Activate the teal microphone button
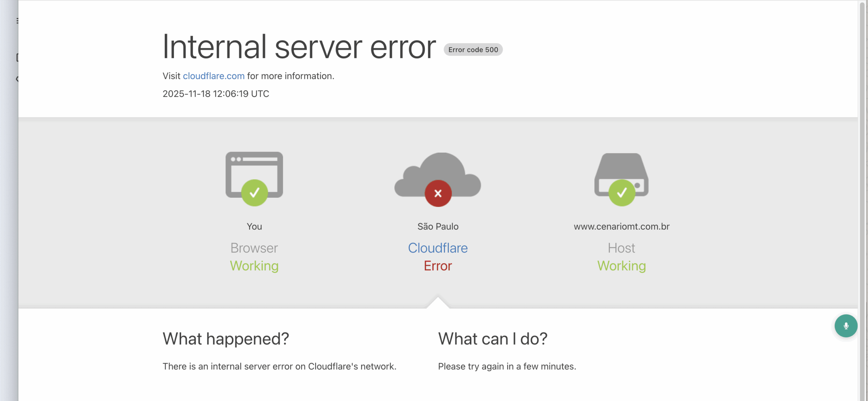The width and height of the screenshot is (868, 401). 846,325
